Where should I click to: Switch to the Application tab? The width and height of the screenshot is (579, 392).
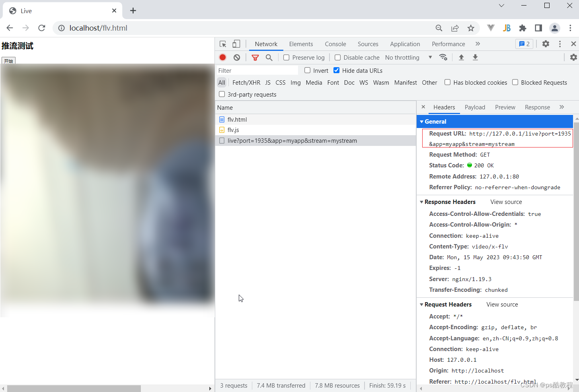(x=405, y=44)
